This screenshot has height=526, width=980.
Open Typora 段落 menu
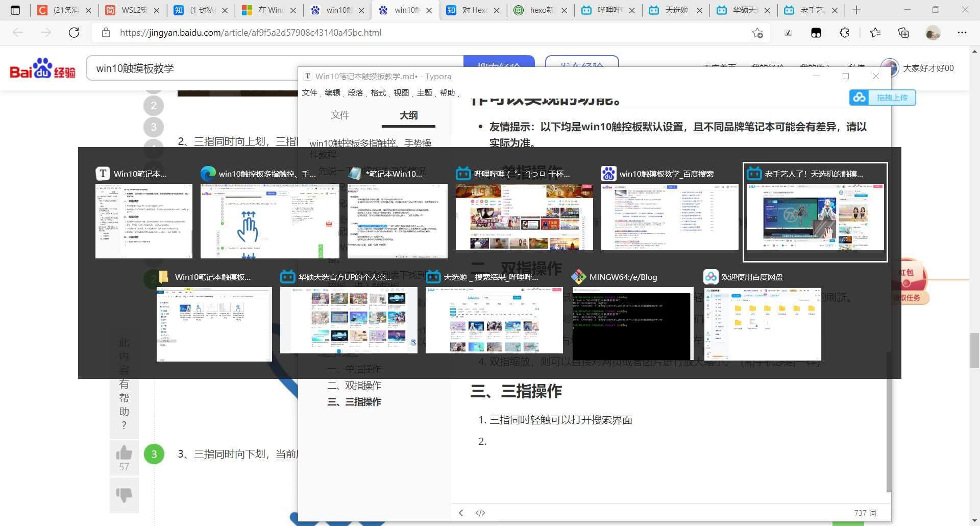point(355,92)
